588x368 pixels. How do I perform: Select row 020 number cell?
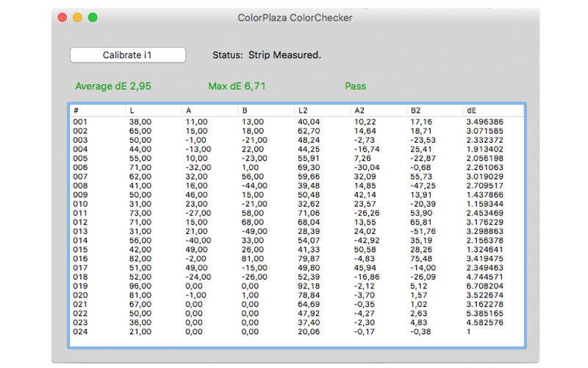(x=80, y=295)
